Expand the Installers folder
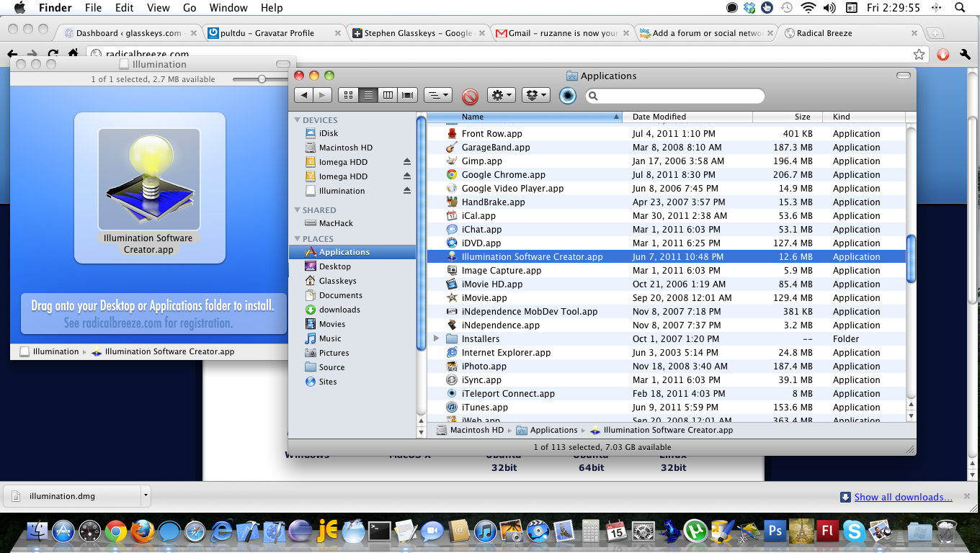Image resolution: width=980 pixels, height=553 pixels. pyautogui.click(x=437, y=338)
